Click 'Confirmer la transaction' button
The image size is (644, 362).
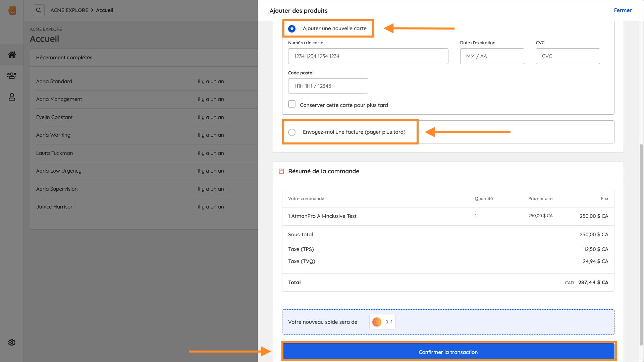click(448, 352)
